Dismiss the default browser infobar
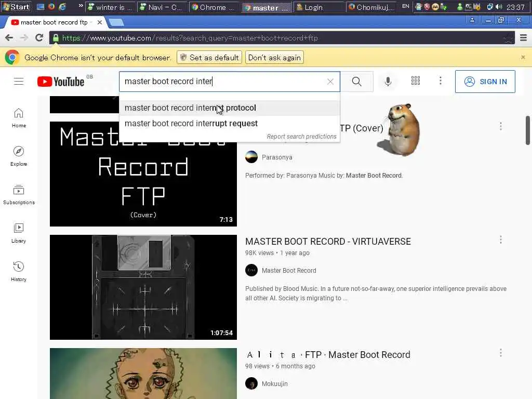 [523, 57]
